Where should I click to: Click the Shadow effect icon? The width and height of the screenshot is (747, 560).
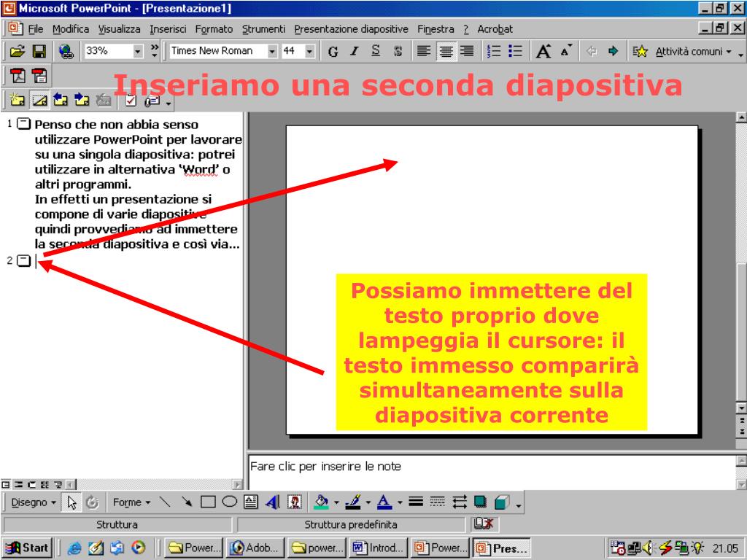click(x=480, y=502)
